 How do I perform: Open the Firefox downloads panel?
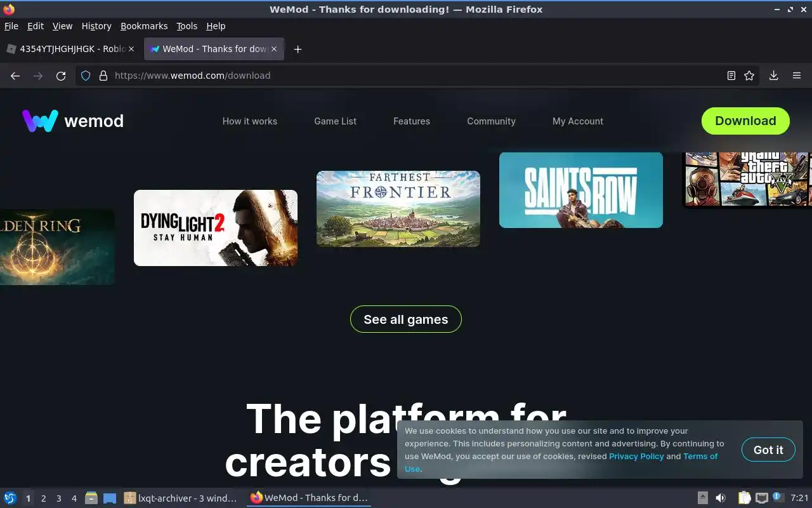(x=774, y=76)
